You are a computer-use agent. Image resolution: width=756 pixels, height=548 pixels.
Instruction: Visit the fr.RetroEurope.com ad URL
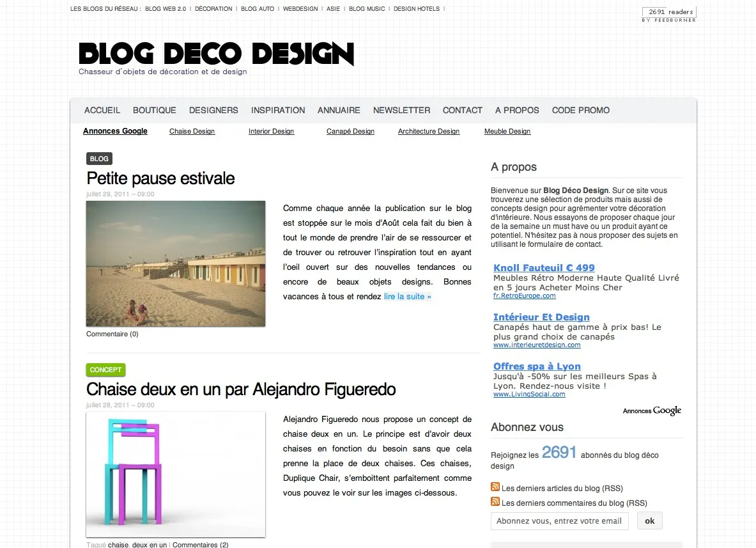click(525, 295)
